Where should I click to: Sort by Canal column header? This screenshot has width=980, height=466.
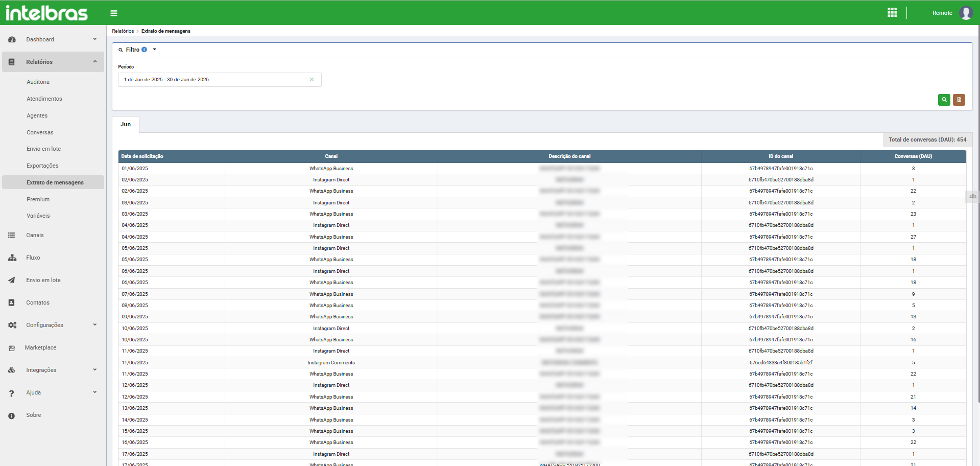point(331,156)
